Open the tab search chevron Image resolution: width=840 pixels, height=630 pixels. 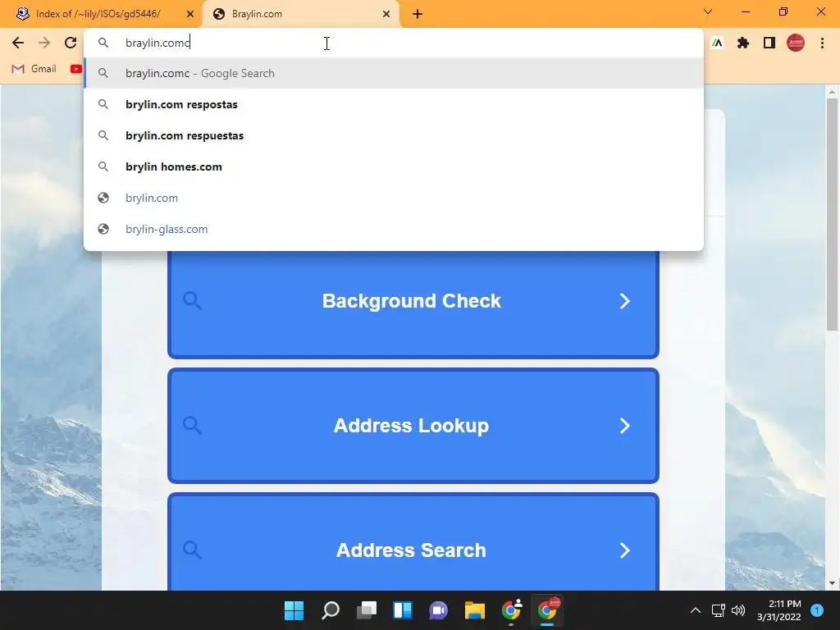(708, 11)
